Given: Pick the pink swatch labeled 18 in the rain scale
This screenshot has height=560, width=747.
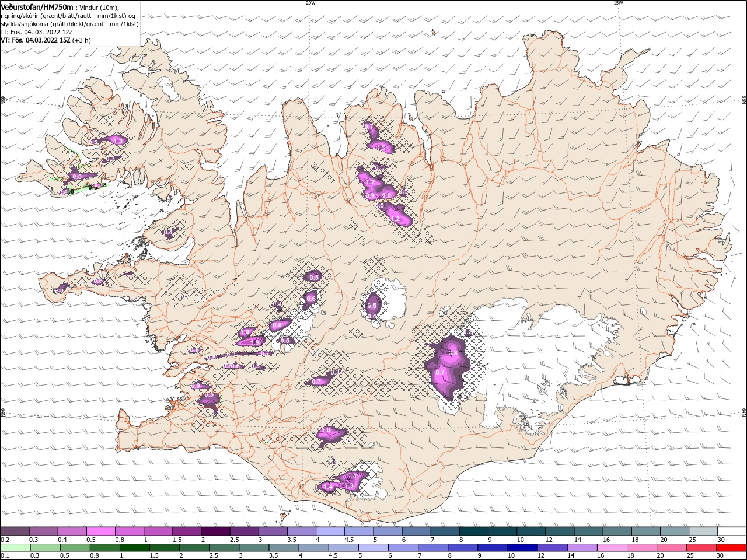Looking at the screenshot, I should tap(641, 548).
